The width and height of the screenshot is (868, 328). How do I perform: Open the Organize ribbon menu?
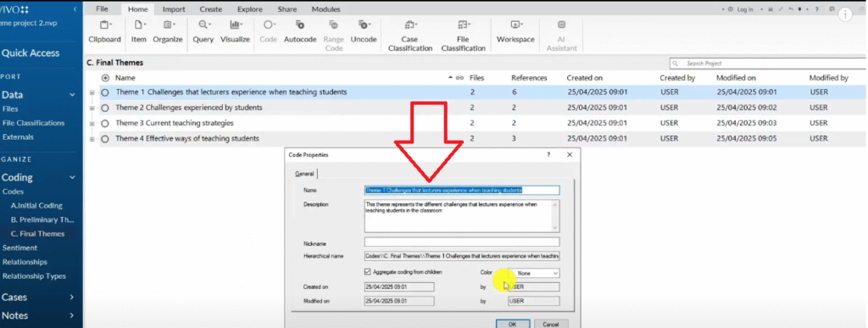coord(168,31)
